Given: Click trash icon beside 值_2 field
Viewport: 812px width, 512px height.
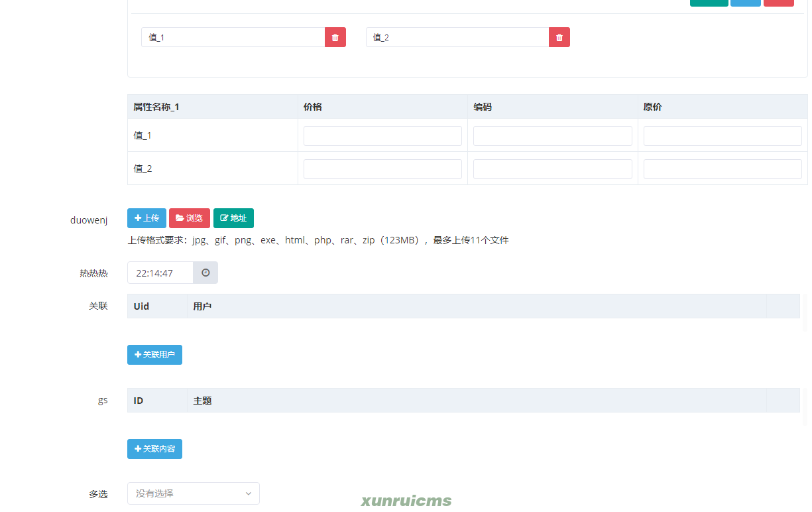Looking at the screenshot, I should click(559, 37).
